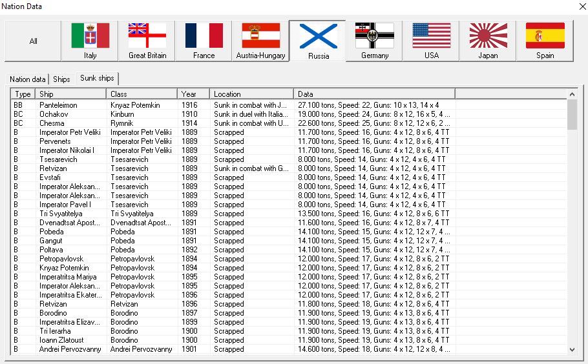
Task: Open the Austria-Hungary nation flag
Action: point(260,41)
